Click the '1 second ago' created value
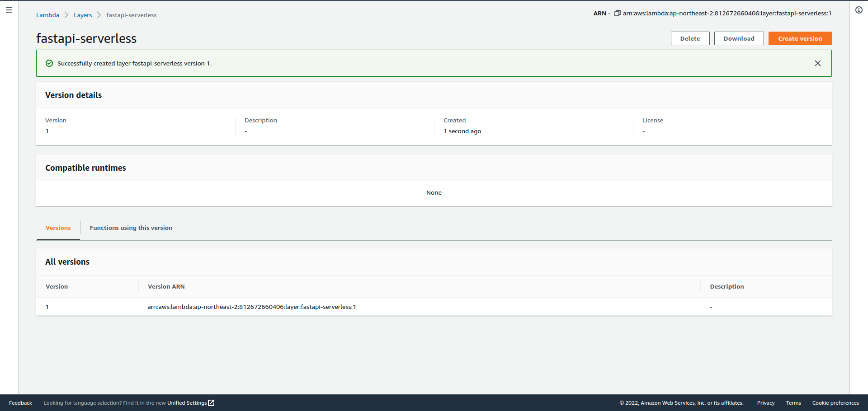This screenshot has width=868, height=411. click(462, 131)
